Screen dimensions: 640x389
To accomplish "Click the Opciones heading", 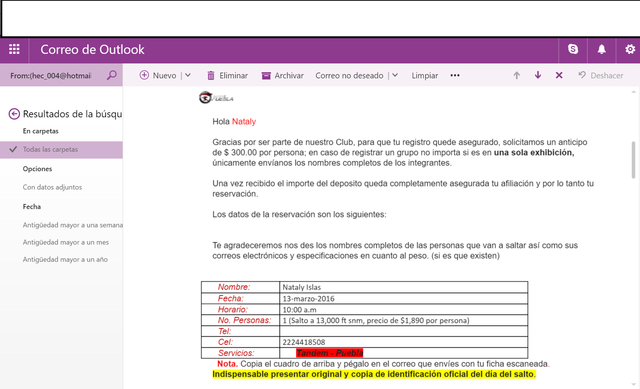I will (37, 169).
